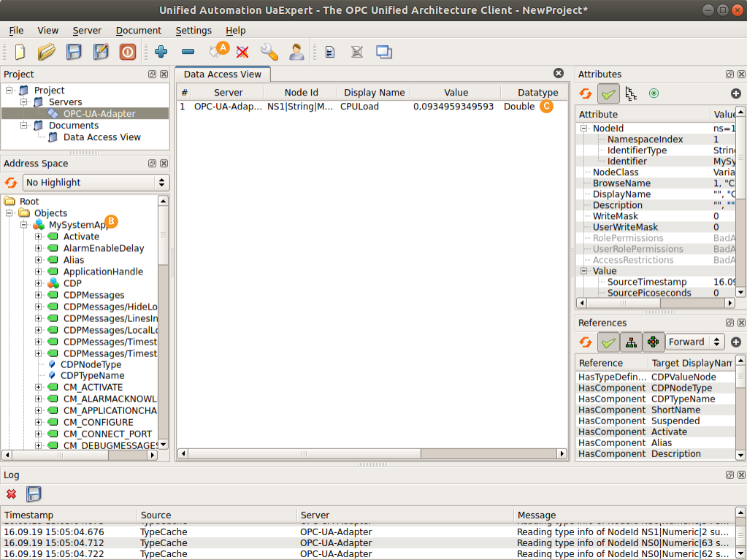The height and width of the screenshot is (560, 747).
Task: Toggle checkmark button in References panel
Action: point(608,342)
